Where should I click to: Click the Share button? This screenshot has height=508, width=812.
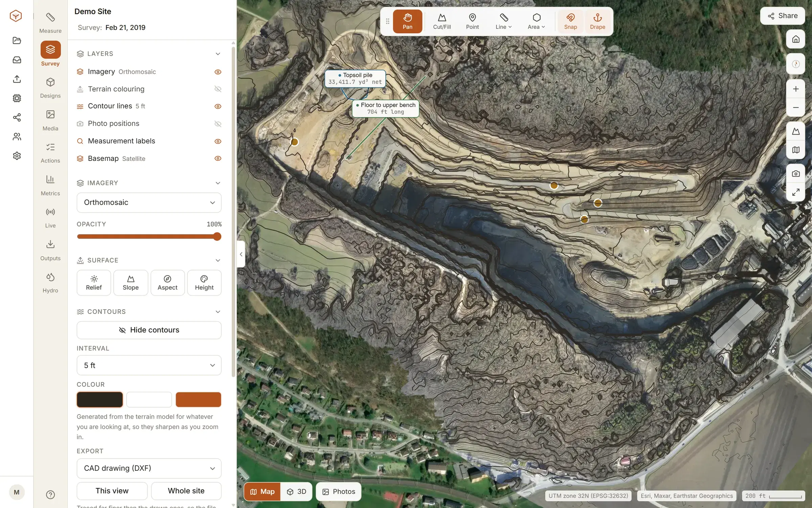tap(783, 16)
